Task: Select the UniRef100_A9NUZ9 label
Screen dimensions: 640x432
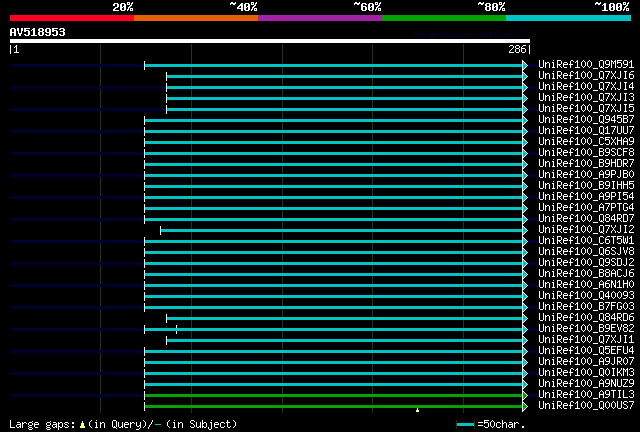Action: pos(586,384)
